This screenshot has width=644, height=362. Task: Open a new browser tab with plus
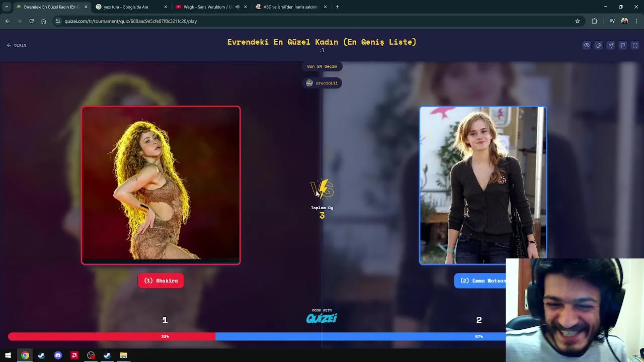pyautogui.click(x=337, y=7)
